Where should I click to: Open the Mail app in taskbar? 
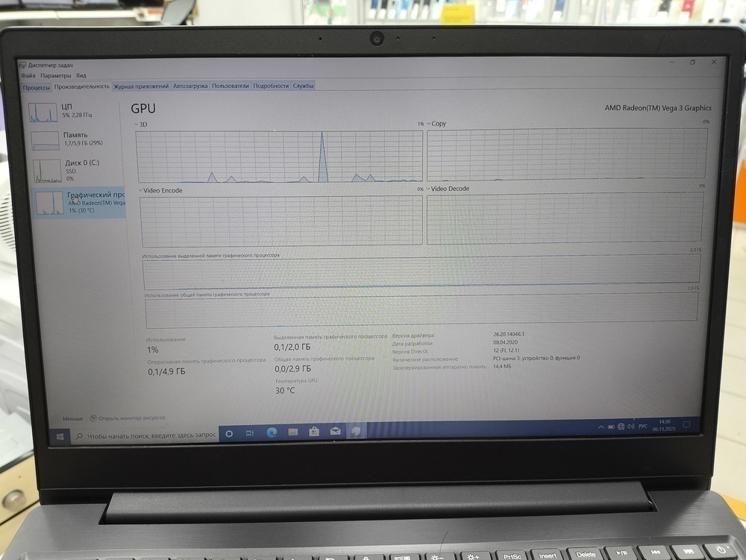pyautogui.click(x=335, y=431)
